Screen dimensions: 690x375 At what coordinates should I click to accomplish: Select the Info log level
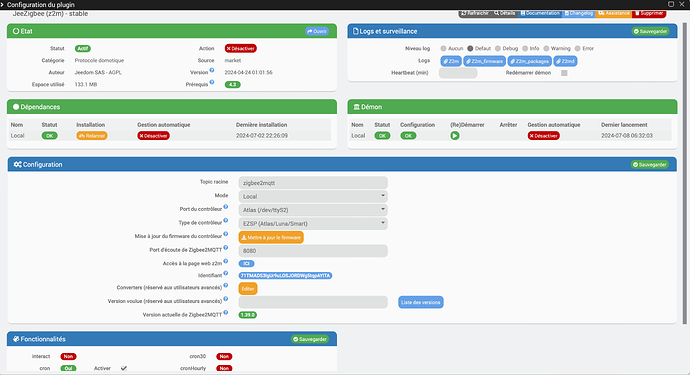point(525,48)
